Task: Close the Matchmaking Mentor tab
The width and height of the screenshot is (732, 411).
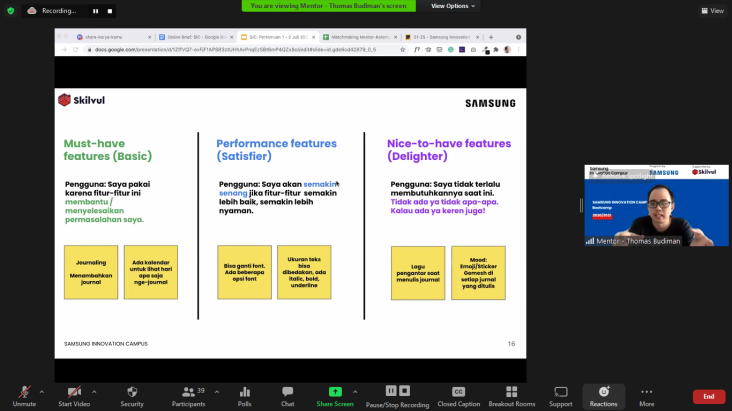Action: (395, 37)
